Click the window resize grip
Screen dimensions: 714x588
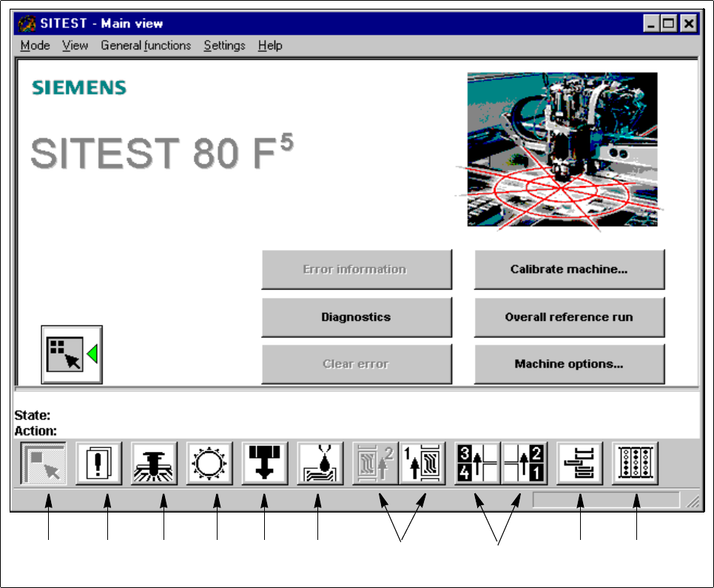click(693, 501)
